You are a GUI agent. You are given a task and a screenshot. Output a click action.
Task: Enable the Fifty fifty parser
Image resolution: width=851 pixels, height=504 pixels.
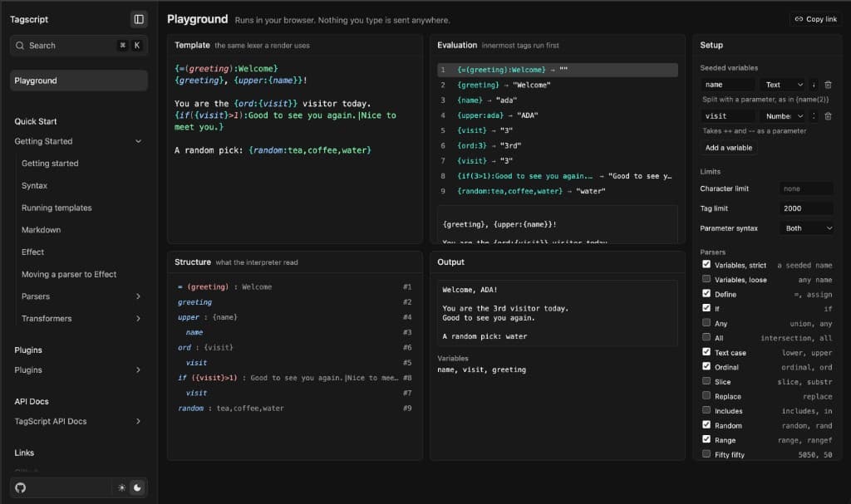tap(706, 454)
